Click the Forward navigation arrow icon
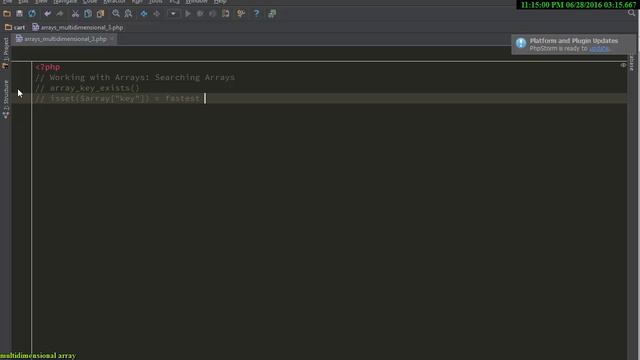The image size is (640, 360). pos(156,13)
